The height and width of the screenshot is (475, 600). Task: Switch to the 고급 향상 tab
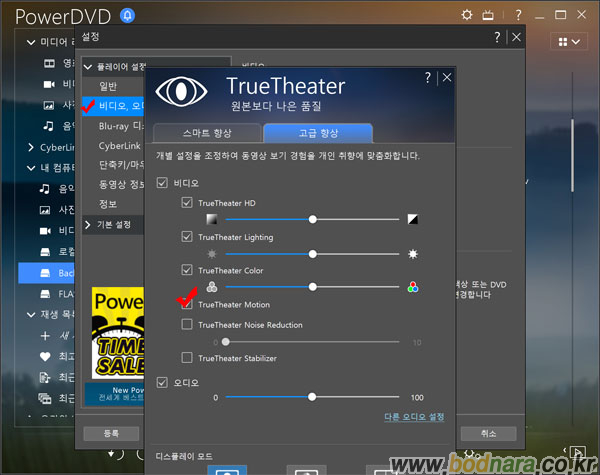[318, 133]
